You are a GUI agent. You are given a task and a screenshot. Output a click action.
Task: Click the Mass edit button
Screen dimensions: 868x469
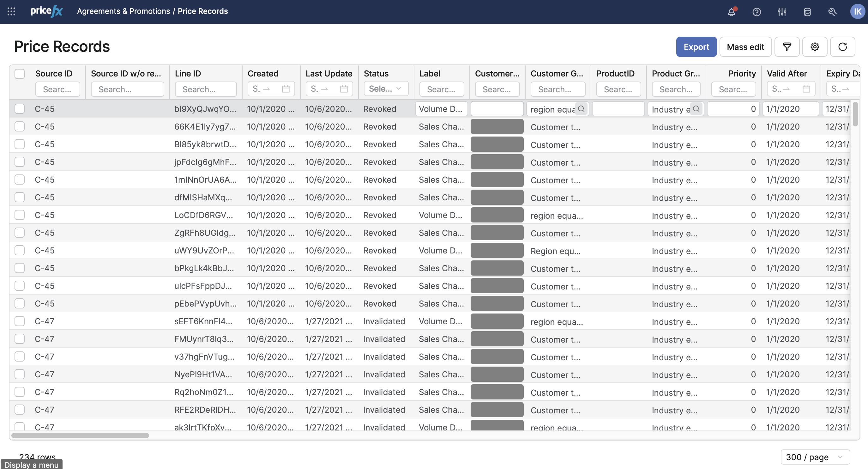click(745, 47)
